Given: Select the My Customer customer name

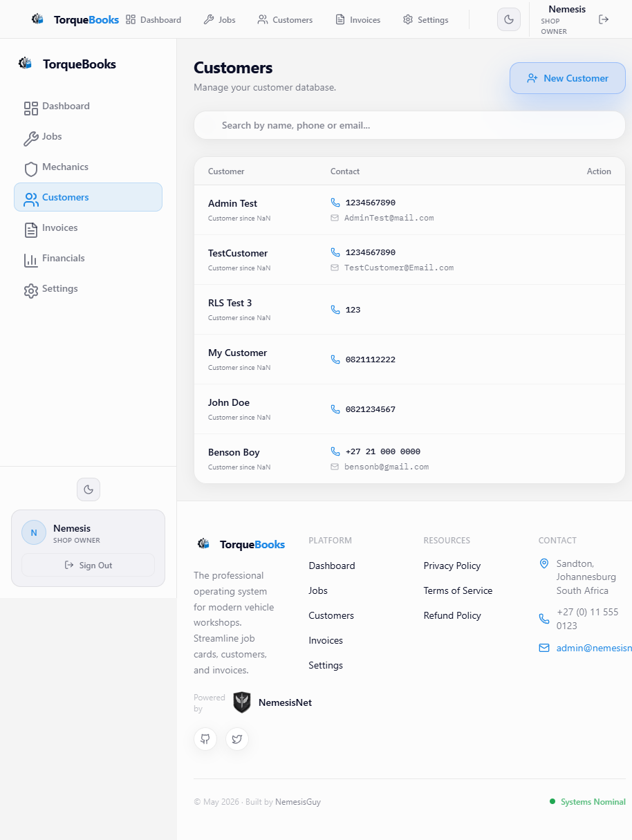Looking at the screenshot, I should click(x=237, y=353).
